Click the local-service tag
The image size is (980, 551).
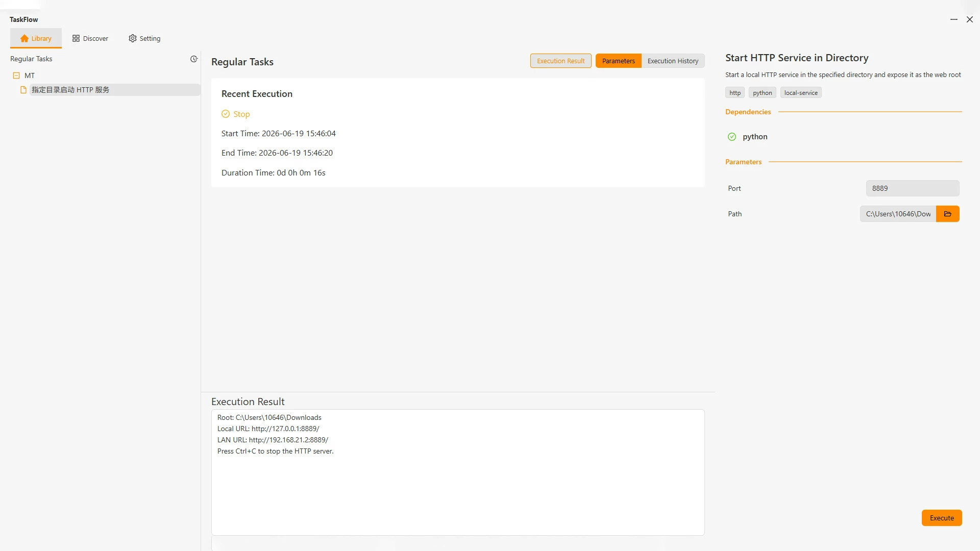coord(801,93)
